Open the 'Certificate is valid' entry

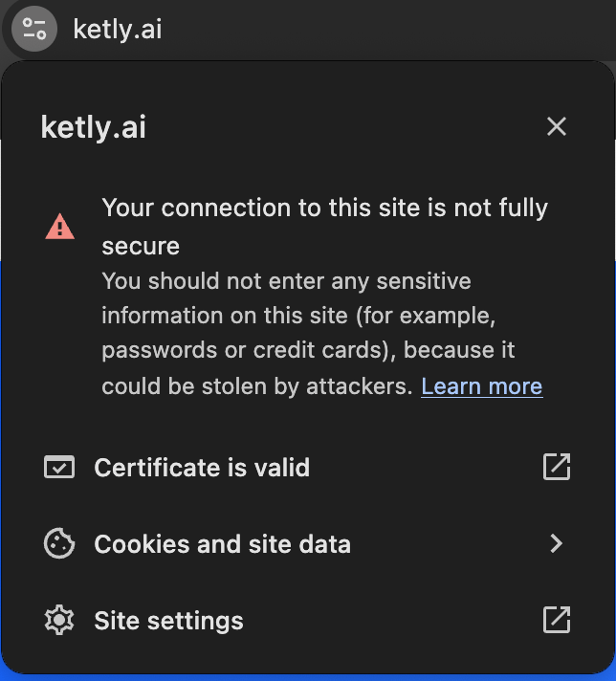(202, 468)
